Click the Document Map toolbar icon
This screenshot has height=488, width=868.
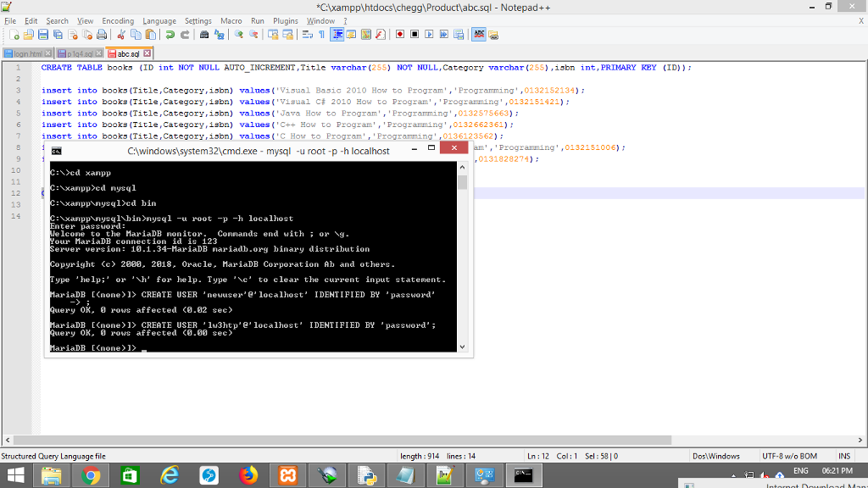366,35
